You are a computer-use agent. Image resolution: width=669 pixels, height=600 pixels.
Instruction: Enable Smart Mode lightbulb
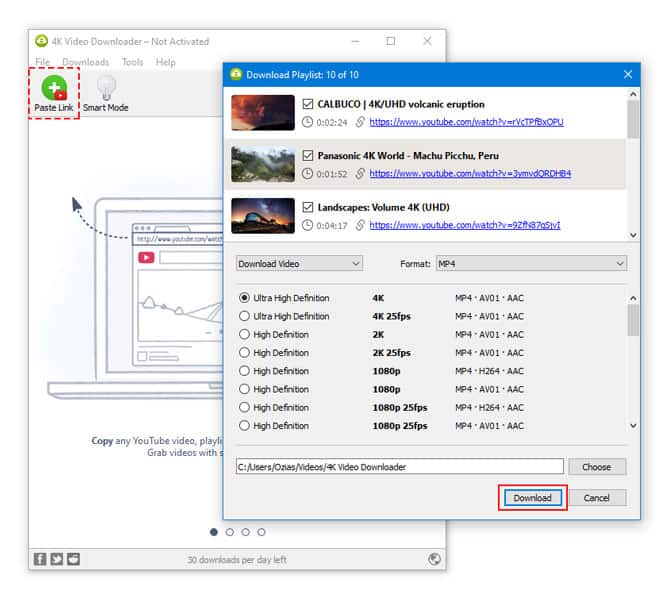[x=106, y=93]
